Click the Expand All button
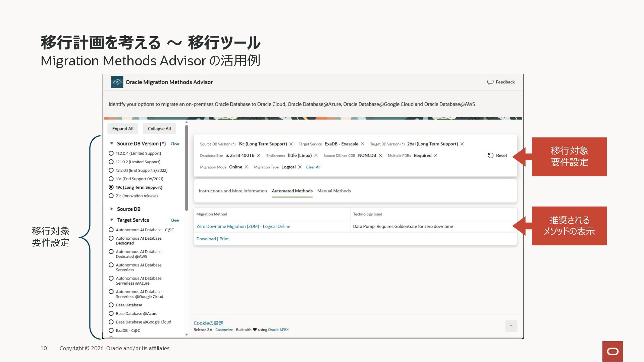Screen dimensions: 644x362 [x=123, y=129]
